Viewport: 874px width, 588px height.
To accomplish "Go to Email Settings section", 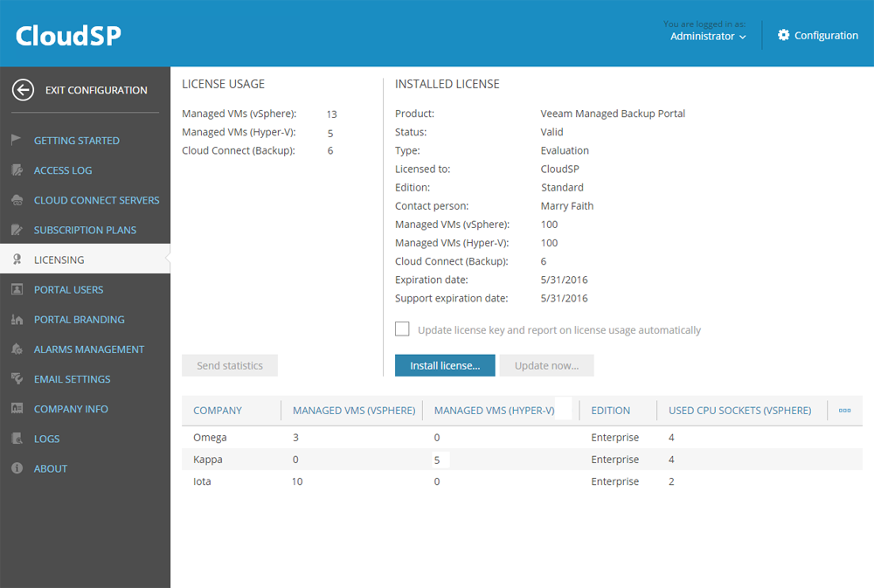I will [x=72, y=379].
